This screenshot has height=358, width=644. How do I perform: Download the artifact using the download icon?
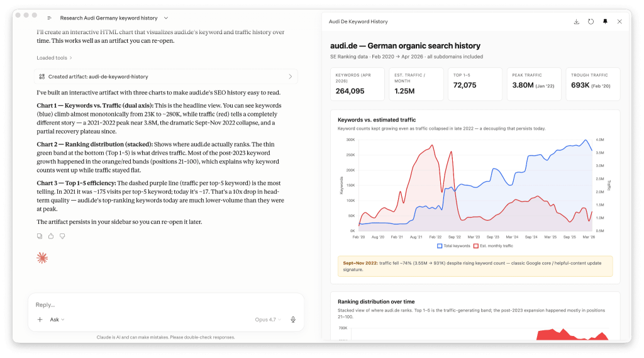click(576, 22)
